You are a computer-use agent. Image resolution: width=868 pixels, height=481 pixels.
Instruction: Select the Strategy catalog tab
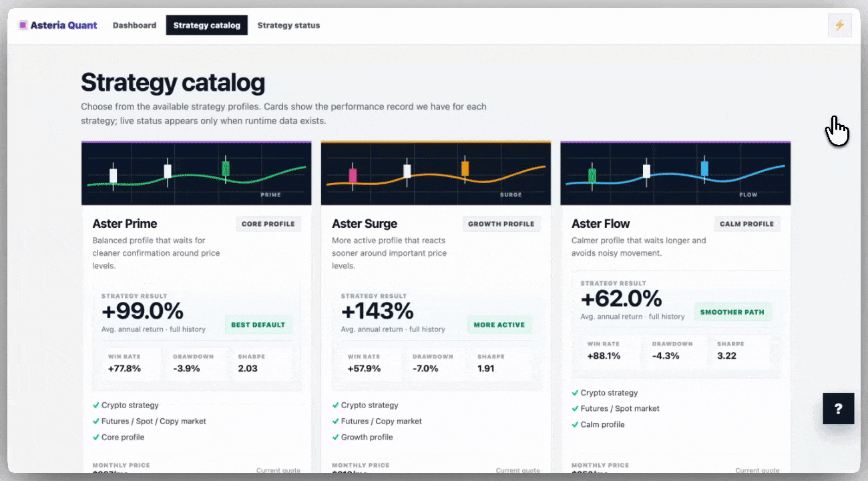point(207,25)
